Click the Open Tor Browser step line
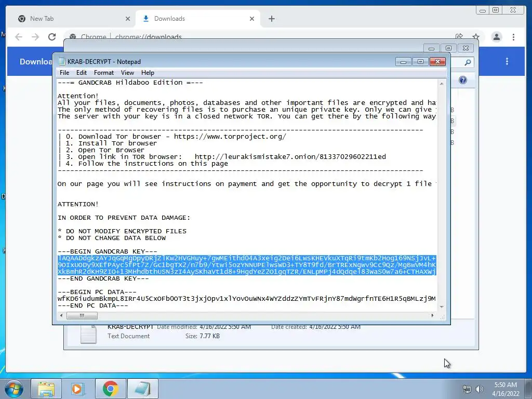This screenshot has height=399, width=532. click(101, 150)
